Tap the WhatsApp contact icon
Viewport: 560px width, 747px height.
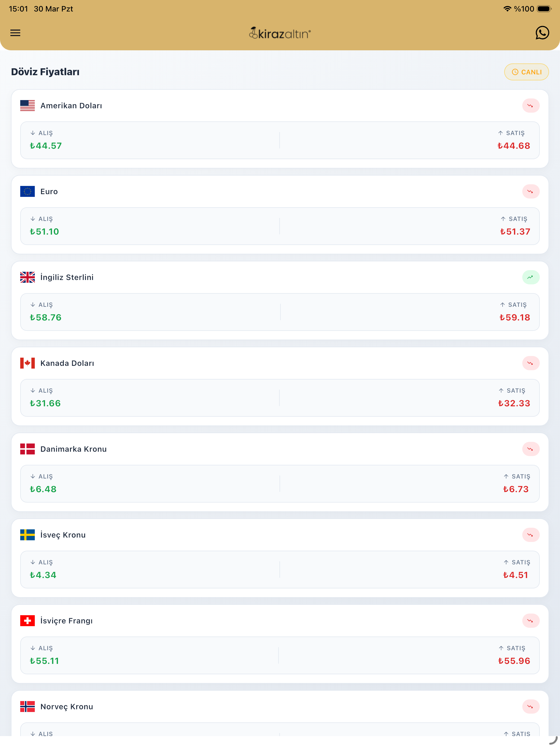542,33
